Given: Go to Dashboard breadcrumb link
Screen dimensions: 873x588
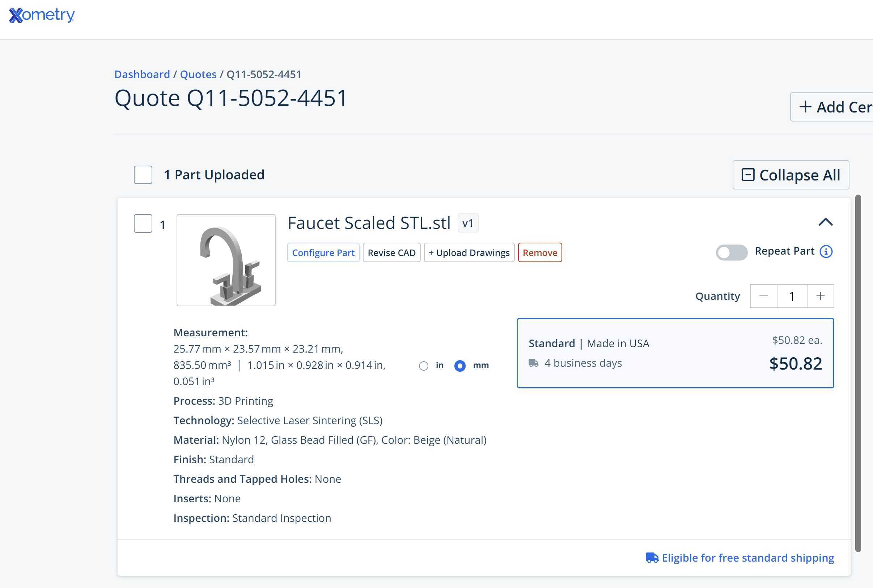Looking at the screenshot, I should [142, 74].
